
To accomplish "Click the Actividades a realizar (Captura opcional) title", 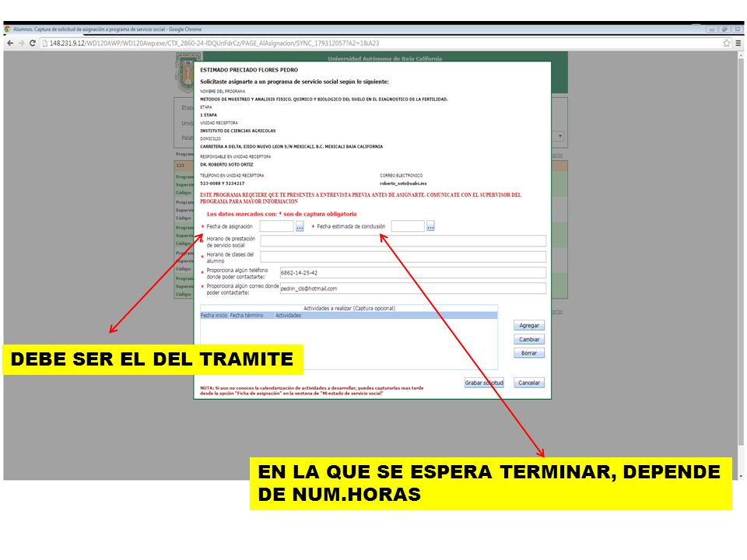I will [x=349, y=309].
